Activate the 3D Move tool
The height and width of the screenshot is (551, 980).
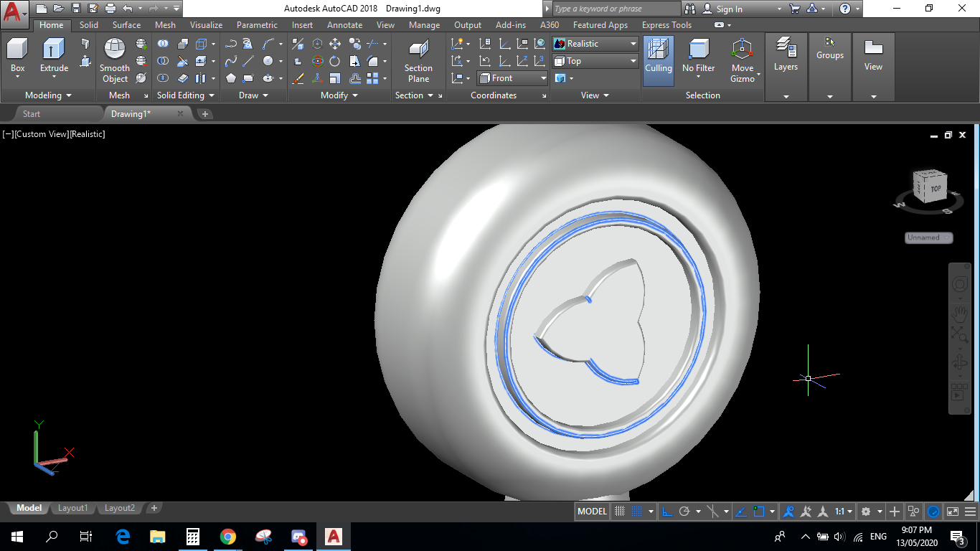pos(318,44)
